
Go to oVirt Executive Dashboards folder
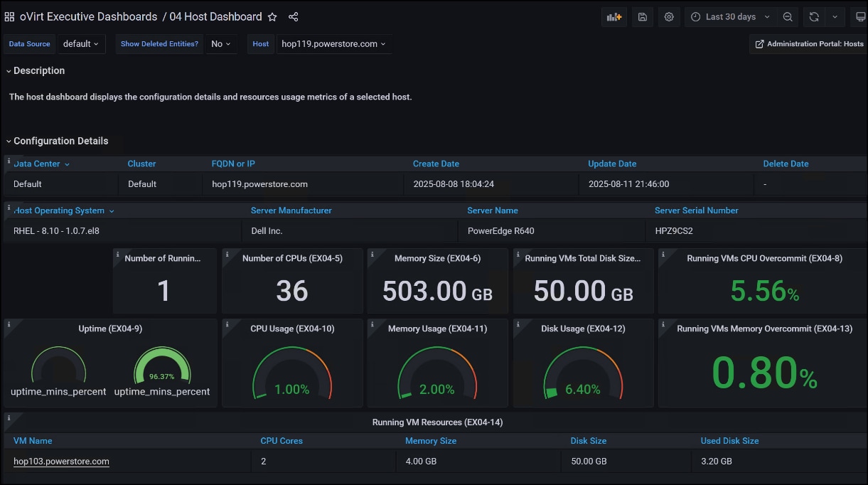point(88,16)
